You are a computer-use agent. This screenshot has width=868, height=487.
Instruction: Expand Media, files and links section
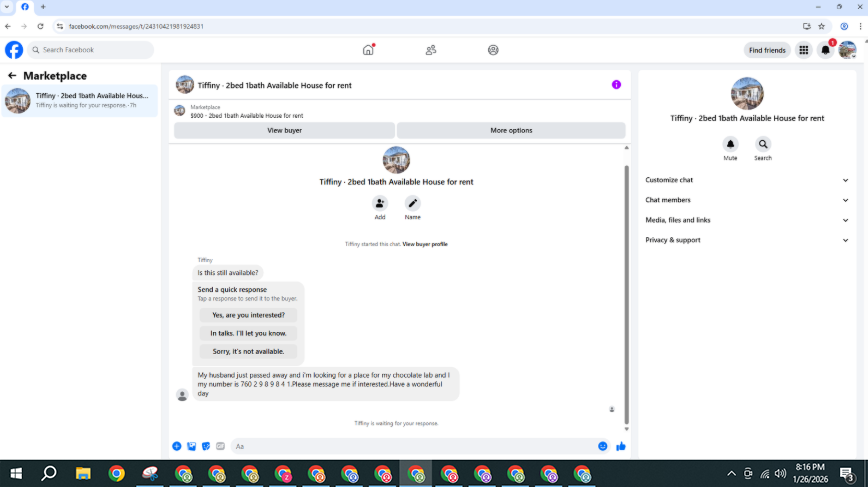point(747,220)
